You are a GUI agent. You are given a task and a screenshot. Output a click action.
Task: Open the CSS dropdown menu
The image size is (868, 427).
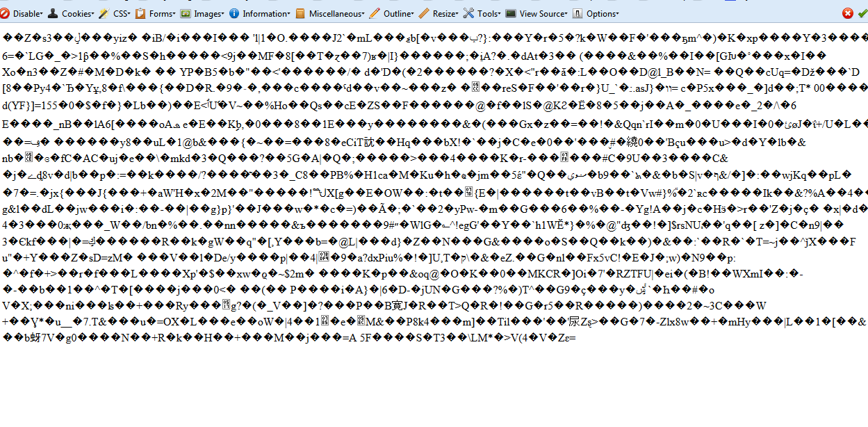[x=115, y=13]
